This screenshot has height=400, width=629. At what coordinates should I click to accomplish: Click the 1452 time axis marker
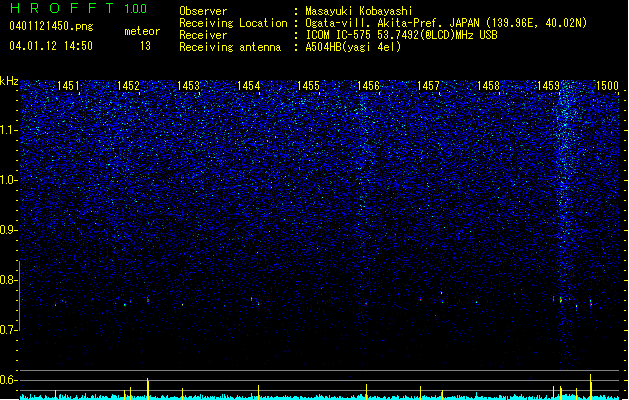pos(128,86)
